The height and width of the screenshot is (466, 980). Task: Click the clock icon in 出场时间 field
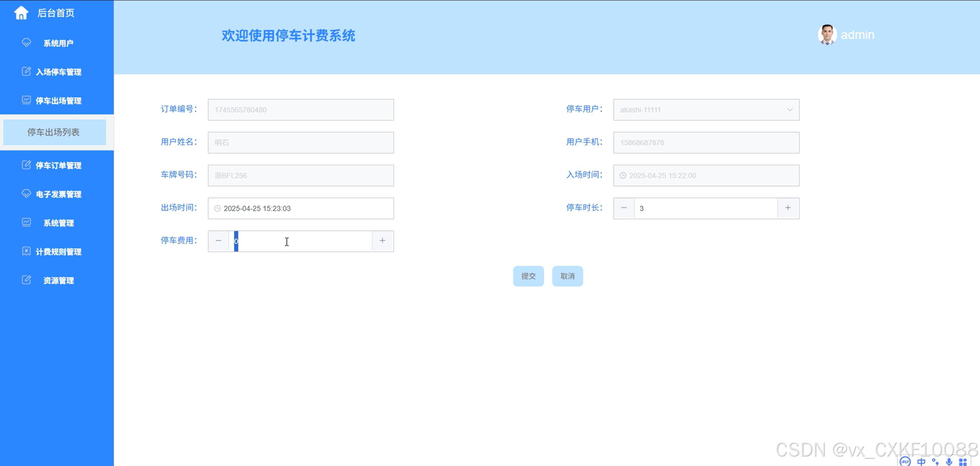(218, 208)
